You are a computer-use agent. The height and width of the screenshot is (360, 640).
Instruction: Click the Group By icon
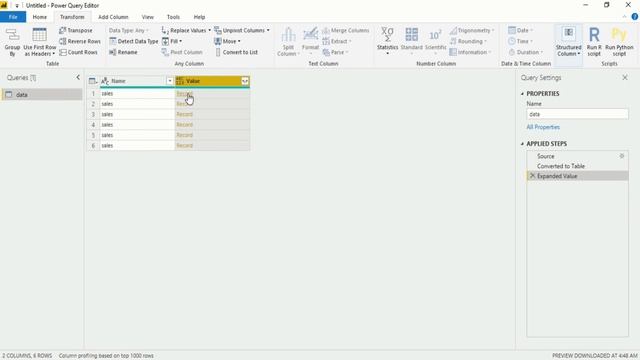point(12,42)
